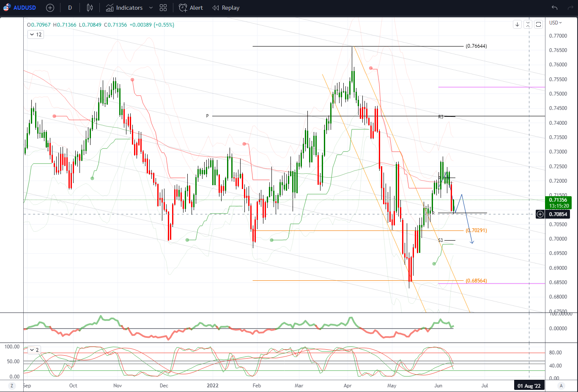Viewport: 578px width, 392px height.
Task: Open the Indicators dialog
Action: coord(124,8)
